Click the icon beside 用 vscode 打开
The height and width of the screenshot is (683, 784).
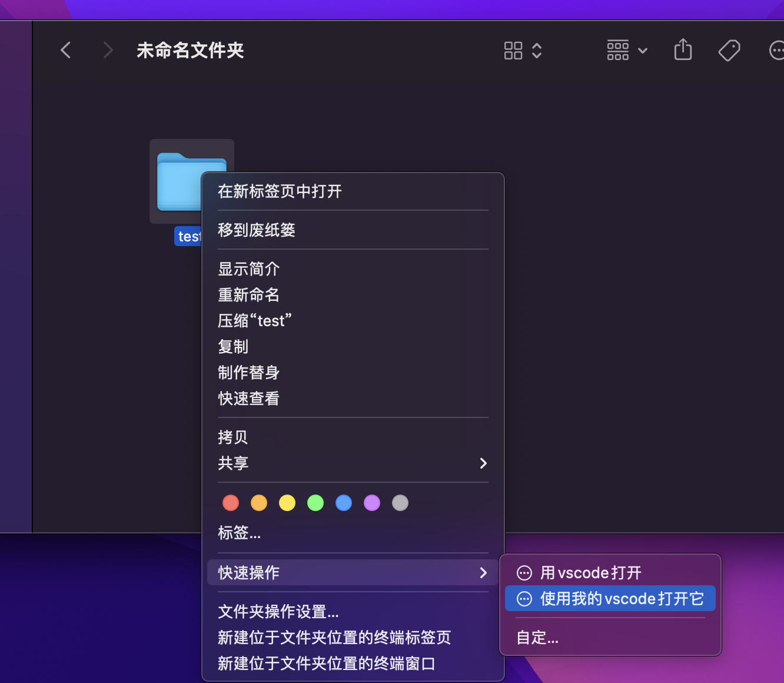524,573
